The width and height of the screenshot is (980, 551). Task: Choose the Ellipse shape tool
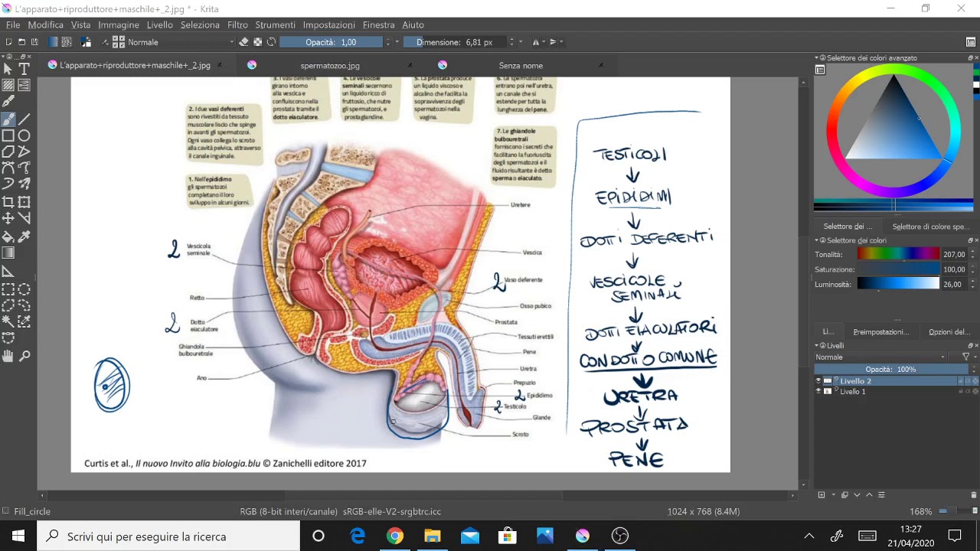[x=24, y=135]
